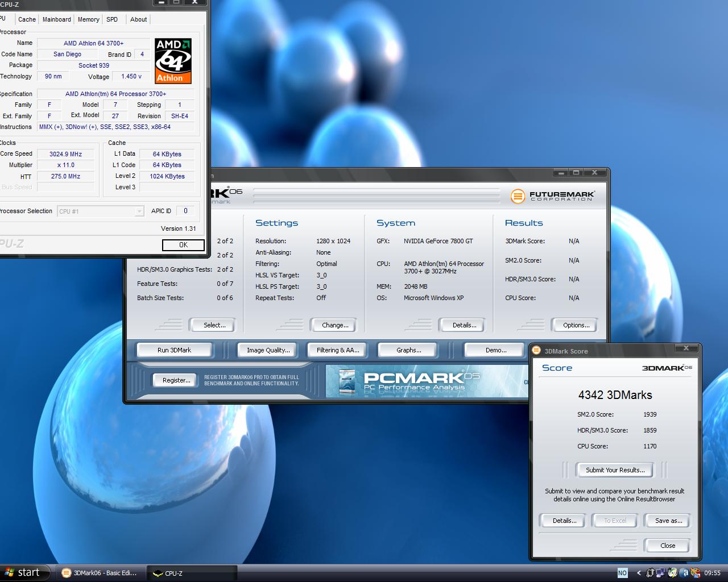Click the Futuremark Corporation logo
The height and width of the screenshot is (582, 728).
pos(552,196)
